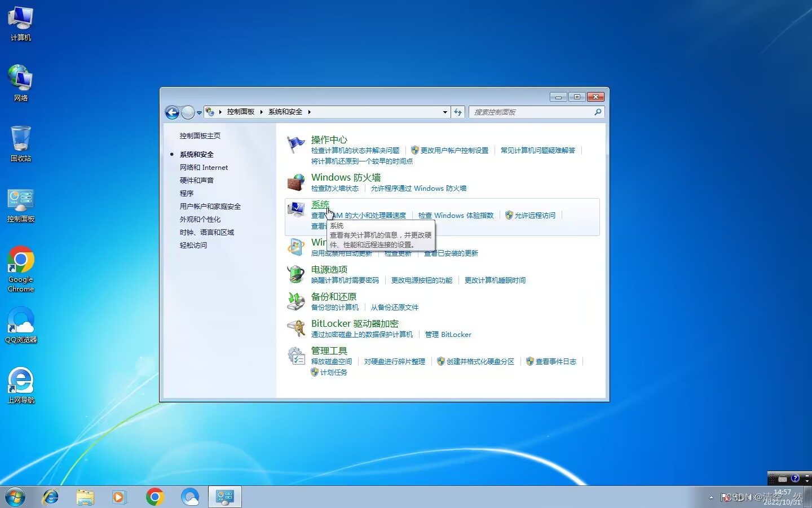The image size is (812, 508).
Task: Launch Internet Explorer from taskbar
Action: 51,497
